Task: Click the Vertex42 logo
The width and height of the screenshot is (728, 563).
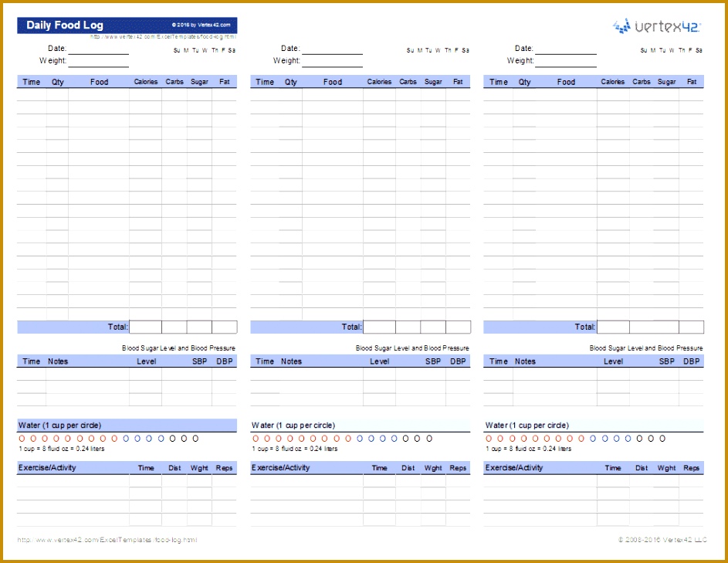Action: pyautogui.click(x=656, y=26)
